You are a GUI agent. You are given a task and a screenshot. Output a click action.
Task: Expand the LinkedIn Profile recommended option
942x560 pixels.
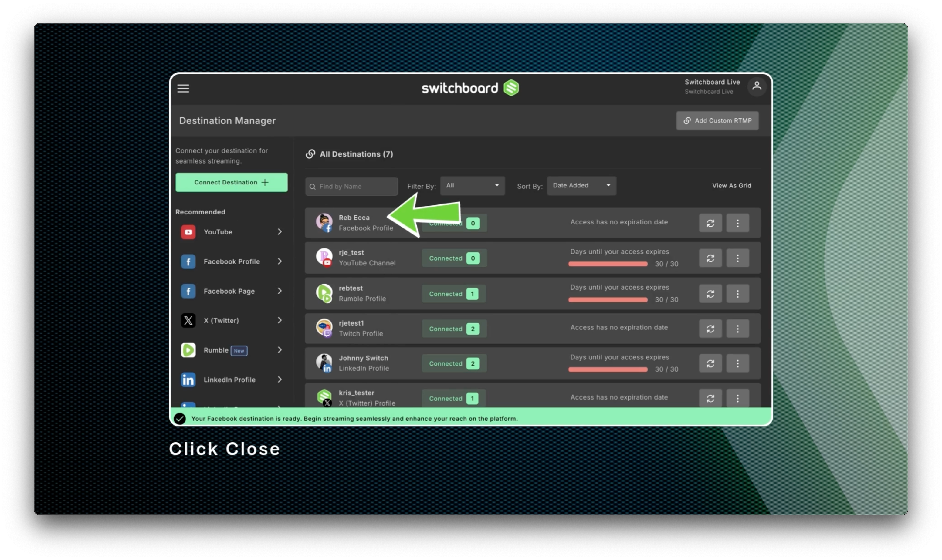[280, 380]
